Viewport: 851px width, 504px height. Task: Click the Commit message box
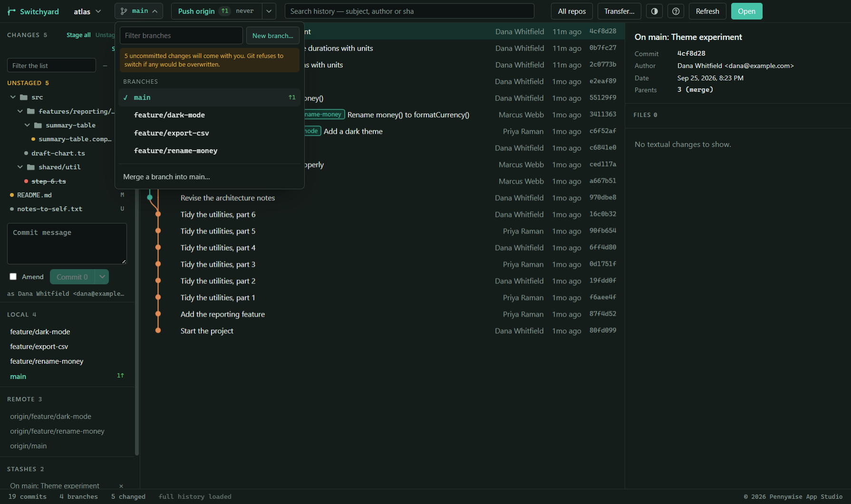pyautogui.click(x=67, y=243)
